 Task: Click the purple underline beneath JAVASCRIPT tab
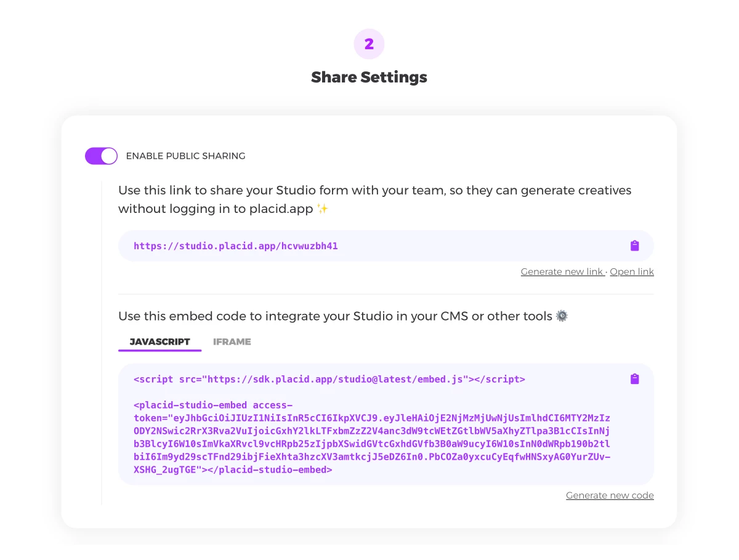tap(160, 350)
